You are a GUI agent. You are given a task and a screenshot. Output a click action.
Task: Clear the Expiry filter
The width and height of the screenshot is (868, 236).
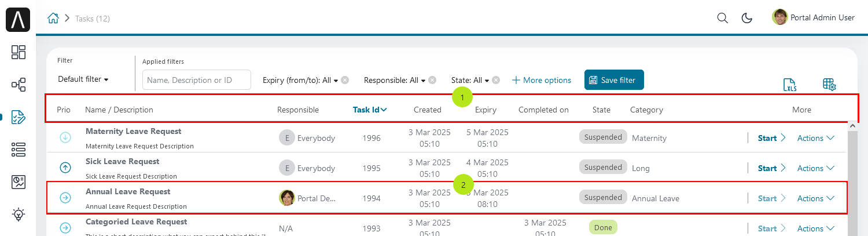345,80
